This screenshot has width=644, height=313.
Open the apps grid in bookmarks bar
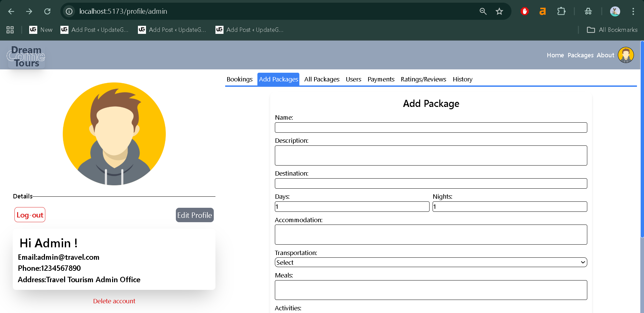tap(10, 30)
